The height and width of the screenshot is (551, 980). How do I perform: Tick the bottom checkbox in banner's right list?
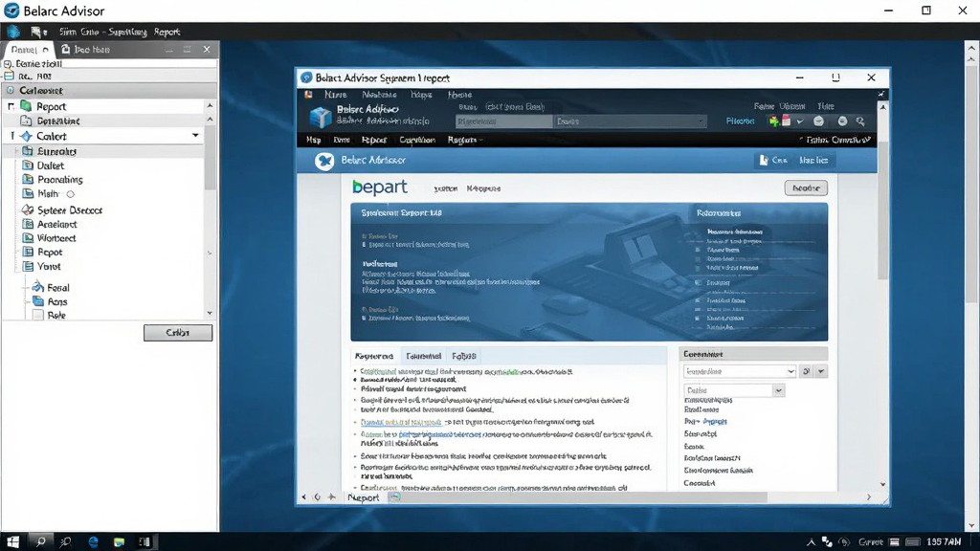point(698,318)
